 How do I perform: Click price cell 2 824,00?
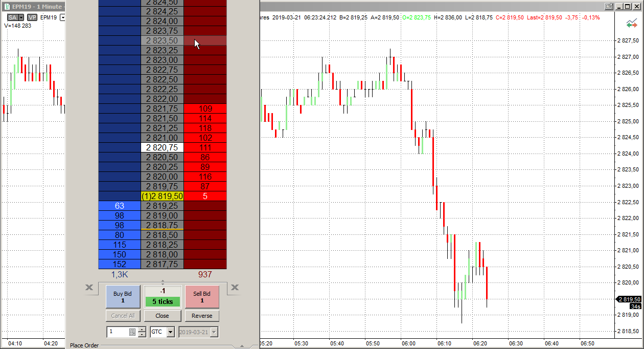[162, 21]
